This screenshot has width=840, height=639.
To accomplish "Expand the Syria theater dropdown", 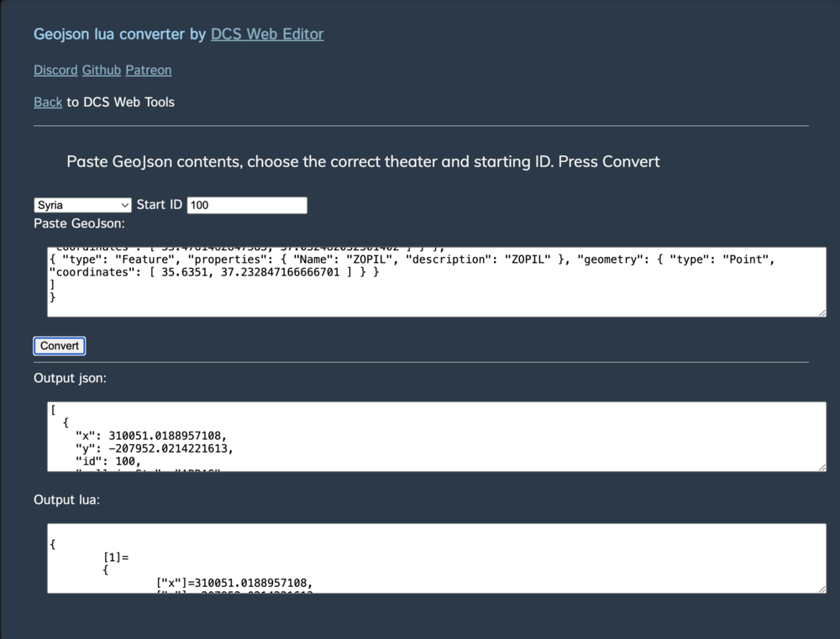I will 83,205.
